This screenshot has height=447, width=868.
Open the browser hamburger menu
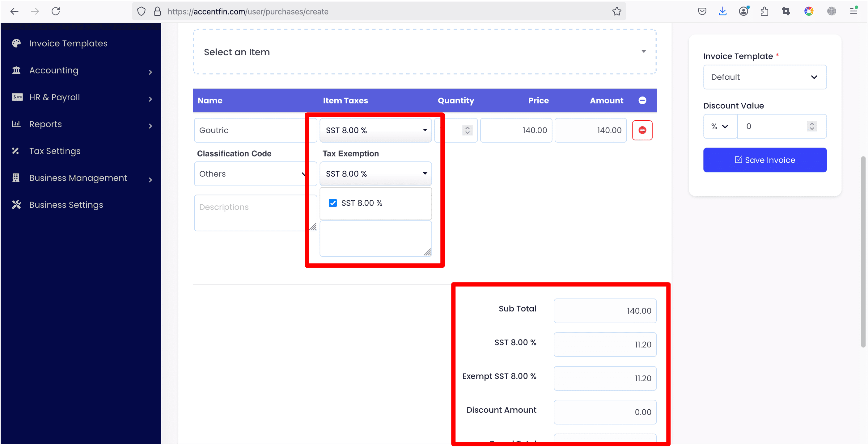click(x=853, y=11)
